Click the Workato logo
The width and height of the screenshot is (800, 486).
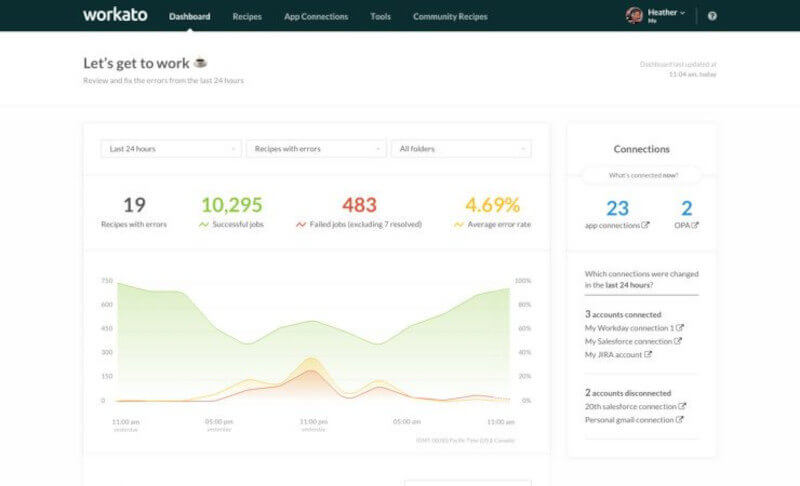click(x=115, y=15)
